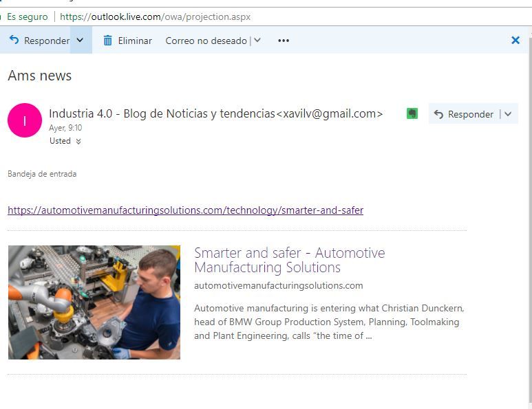This screenshot has width=532, height=409.
Task: Open the dropdown next to toolbar Responder
Action: pos(81,40)
